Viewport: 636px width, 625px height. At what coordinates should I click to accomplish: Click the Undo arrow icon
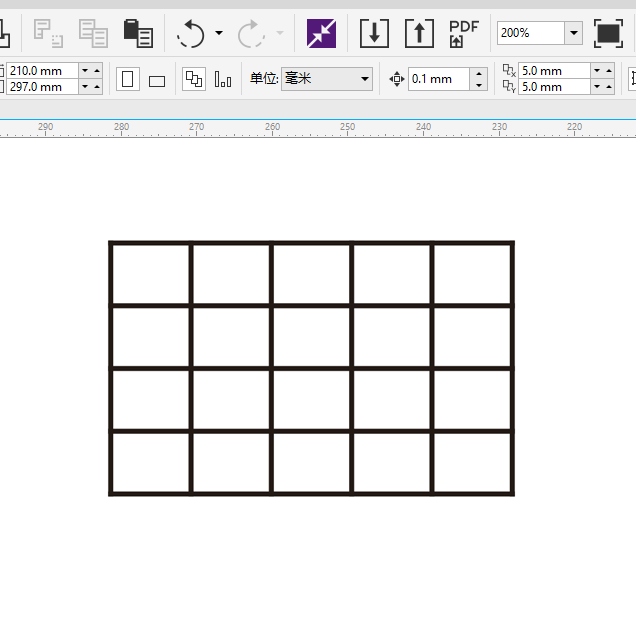[191, 34]
